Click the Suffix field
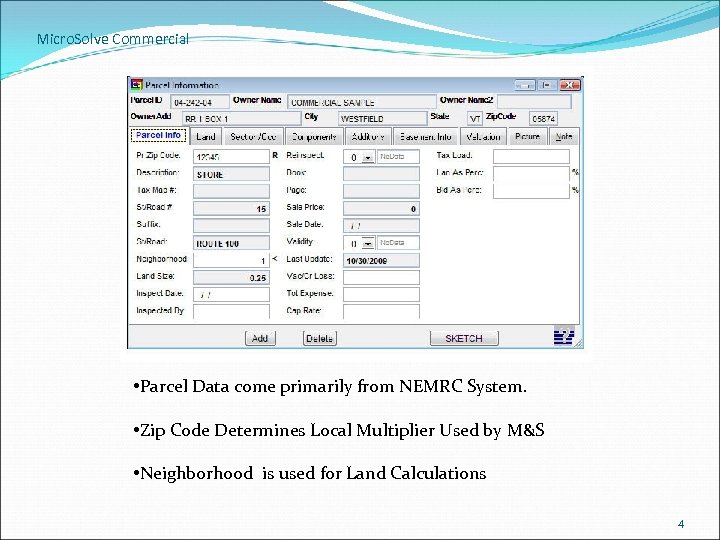 231,225
